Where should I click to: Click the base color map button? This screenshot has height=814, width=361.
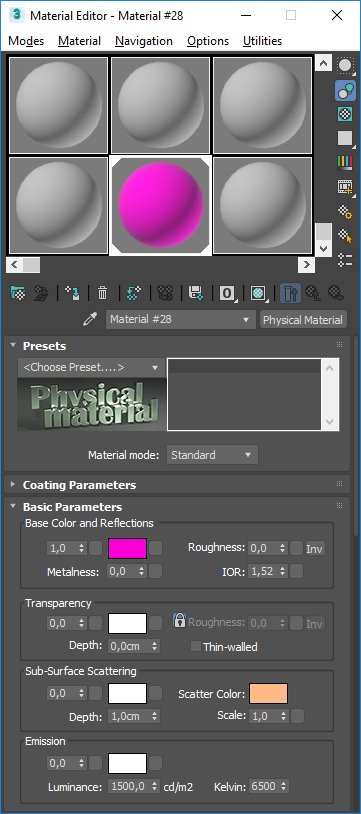156,548
